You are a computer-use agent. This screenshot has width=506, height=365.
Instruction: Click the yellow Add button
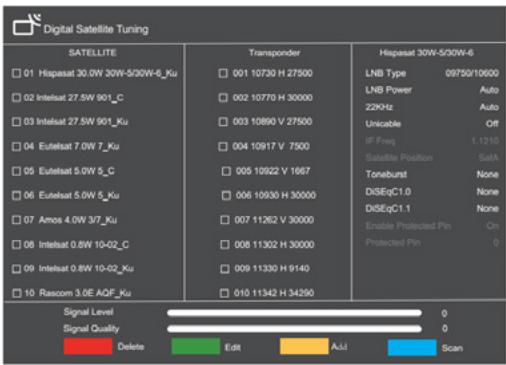coord(304,347)
